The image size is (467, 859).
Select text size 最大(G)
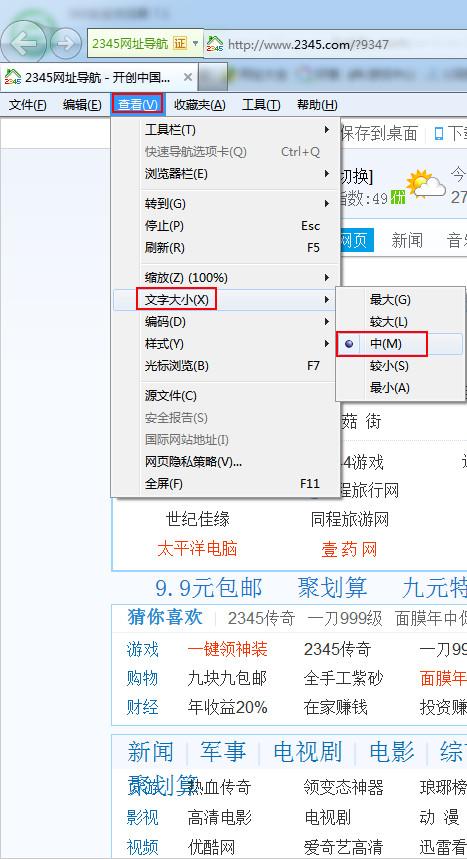[400, 300]
